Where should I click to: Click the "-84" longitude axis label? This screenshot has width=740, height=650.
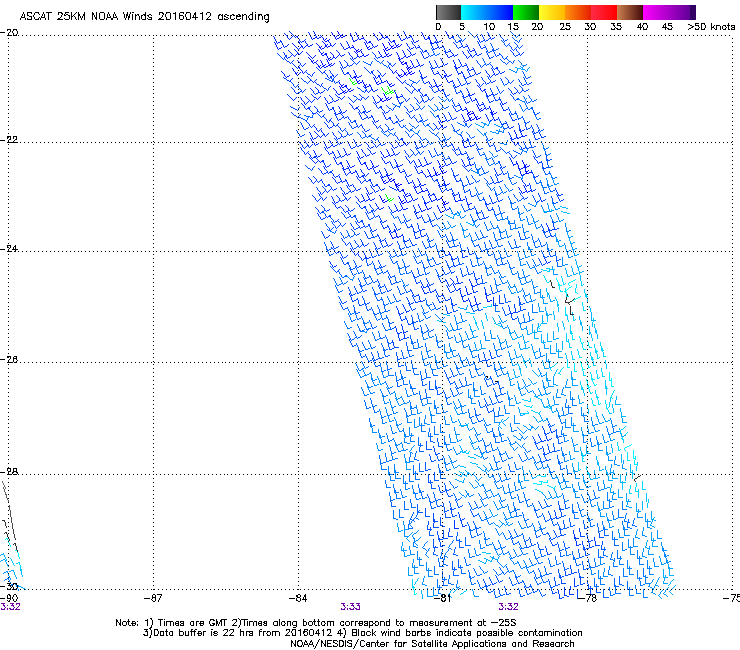pyautogui.click(x=298, y=598)
